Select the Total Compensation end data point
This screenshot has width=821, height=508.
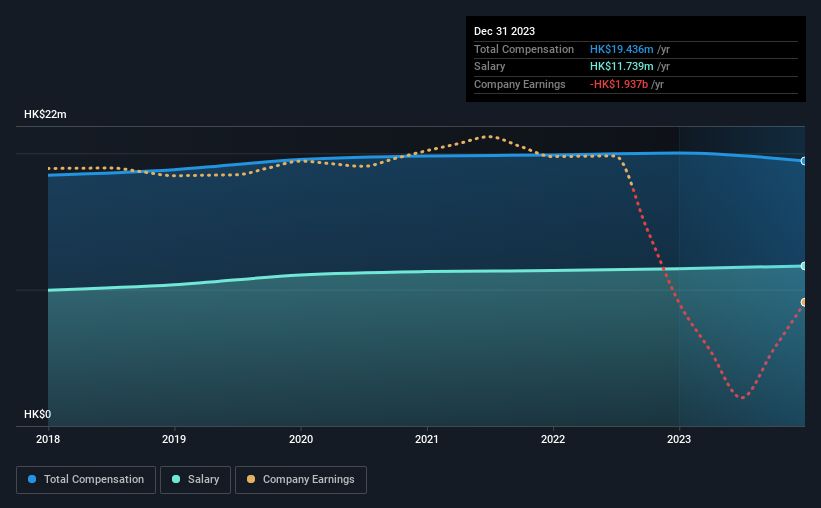pos(804,161)
